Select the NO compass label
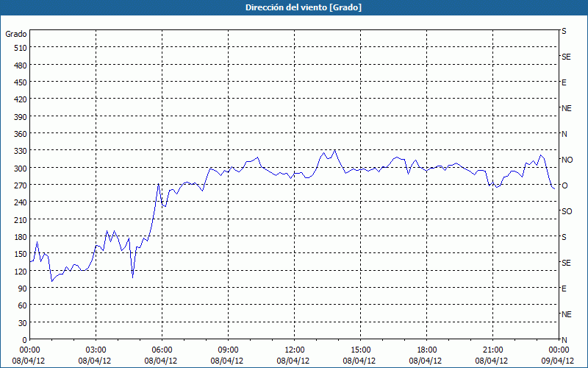Screen dimensions: 588x368 [x=567, y=160]
